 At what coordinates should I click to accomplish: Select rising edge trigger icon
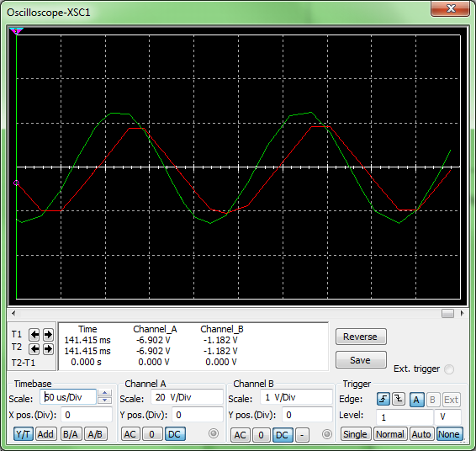[x=383, y=399]
